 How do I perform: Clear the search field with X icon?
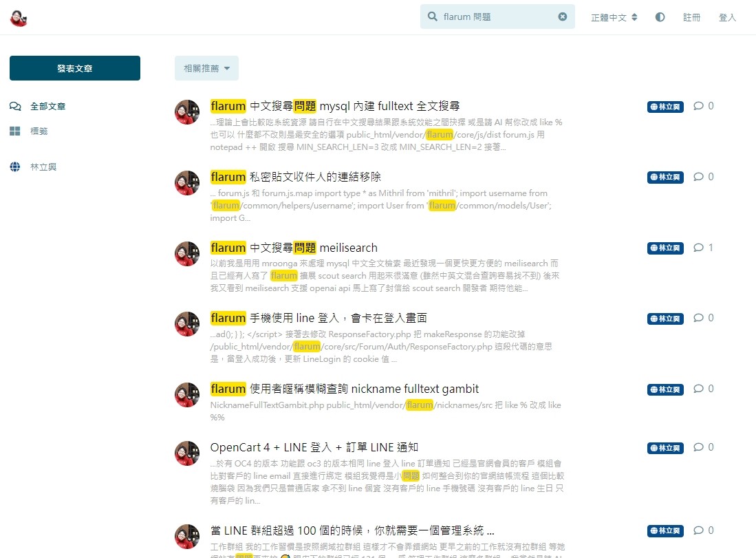pos(562,17)
